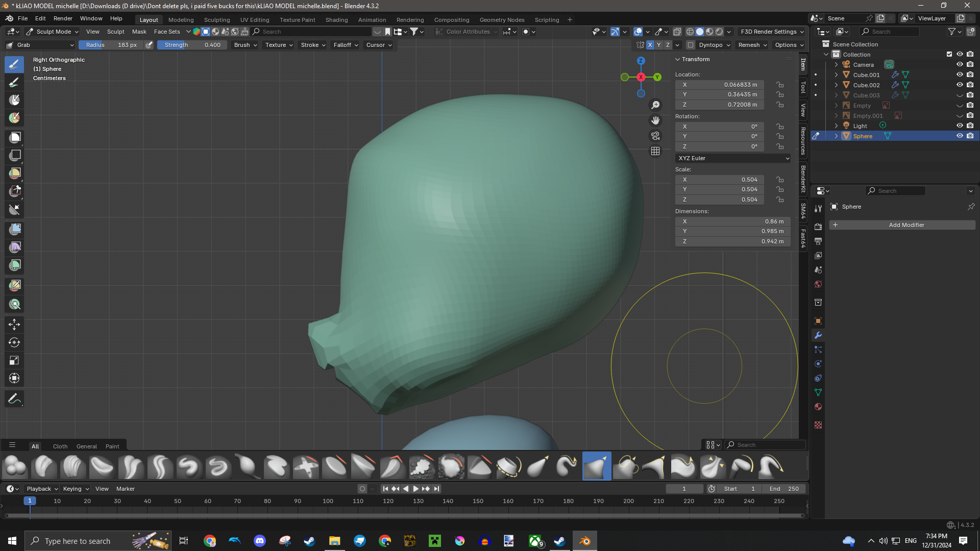Open Modifiers wrench properties tab

[818, 335]
